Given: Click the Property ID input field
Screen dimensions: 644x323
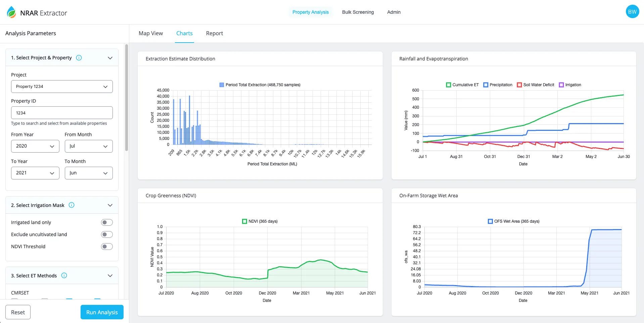Looking at the screenshot, I should (x=62, y=113).
